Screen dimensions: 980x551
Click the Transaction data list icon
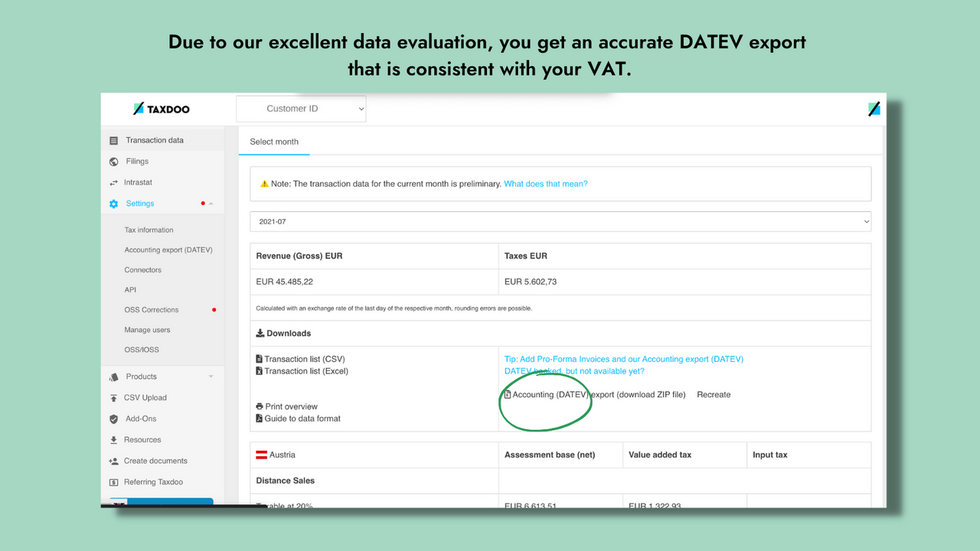click(x=114, y=141)
